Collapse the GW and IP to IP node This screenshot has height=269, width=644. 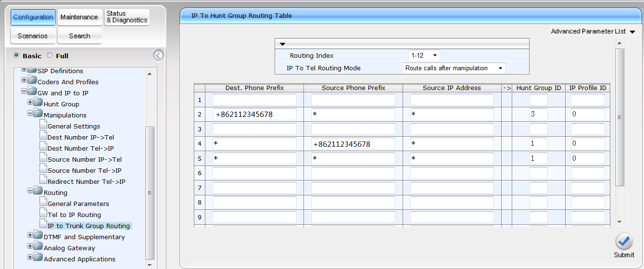click(24, 91)
